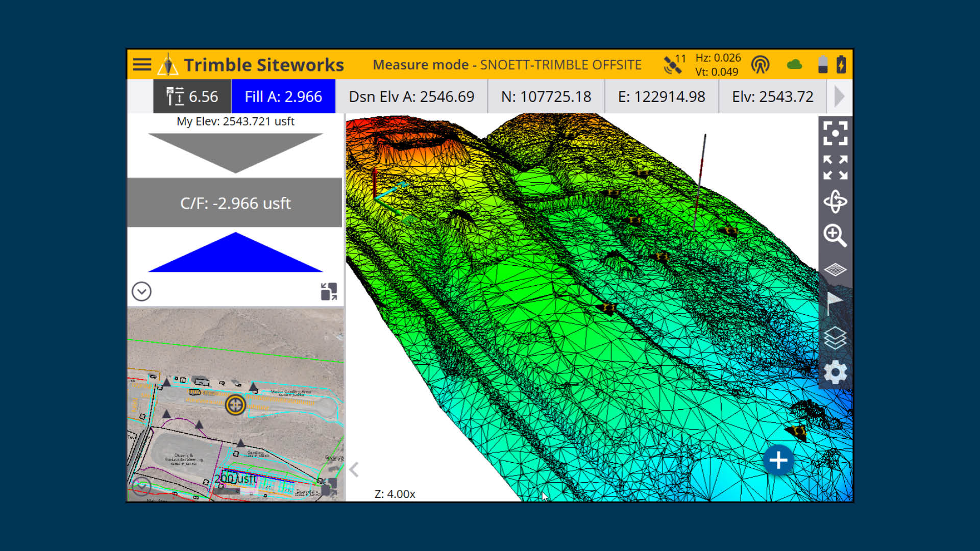Open the hamburger main menu
Image resolution: width=980 pixels, height=551 pixels.
point(142,65)
